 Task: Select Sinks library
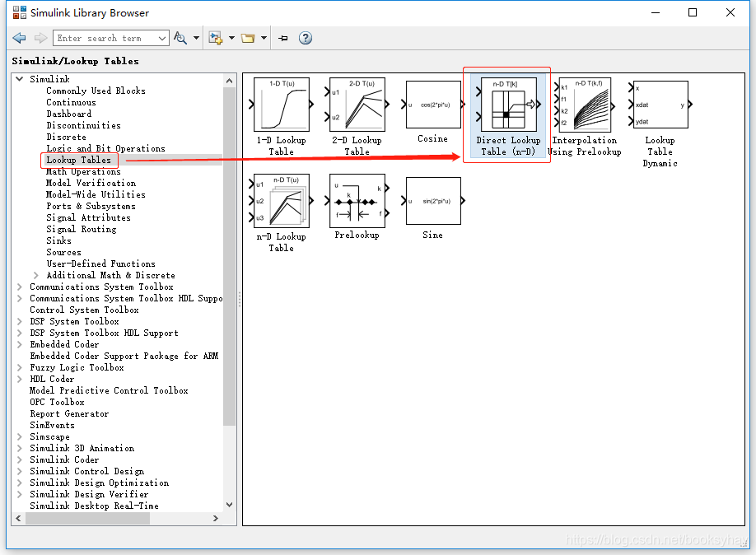pos(58,240)
